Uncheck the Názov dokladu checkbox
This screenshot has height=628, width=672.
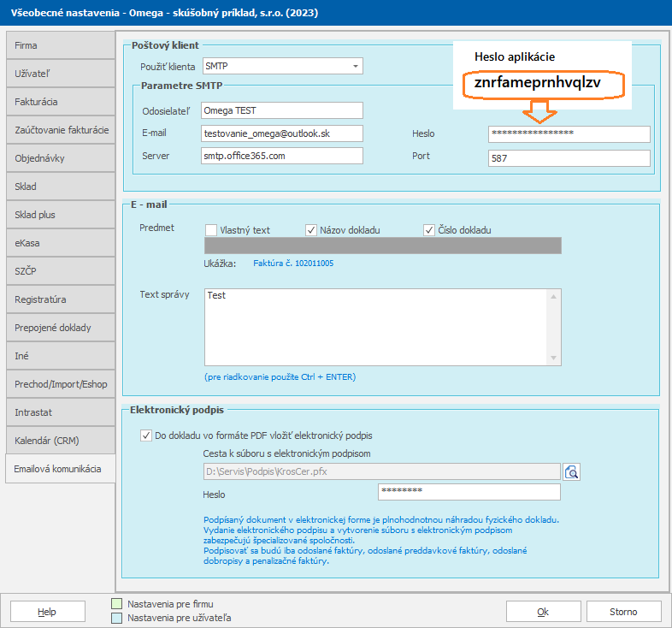311,229
